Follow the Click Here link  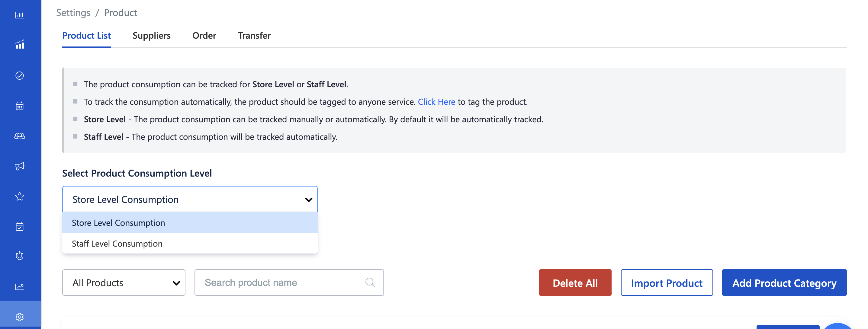[x=436, y=102]
